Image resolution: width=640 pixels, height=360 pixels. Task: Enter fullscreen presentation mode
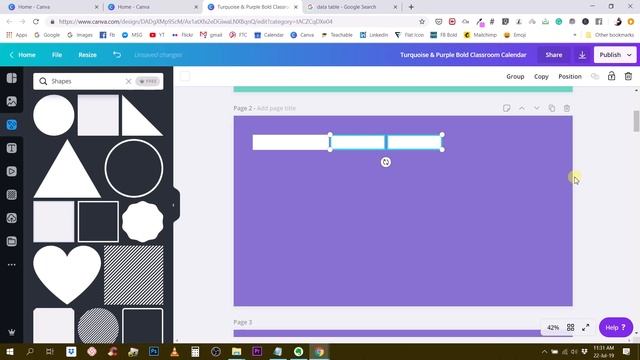coord(586,327)
